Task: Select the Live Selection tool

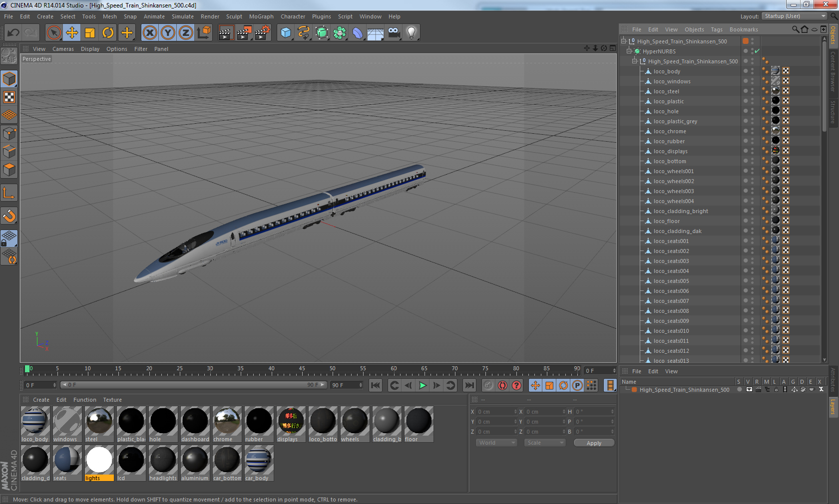Action: 53,33
